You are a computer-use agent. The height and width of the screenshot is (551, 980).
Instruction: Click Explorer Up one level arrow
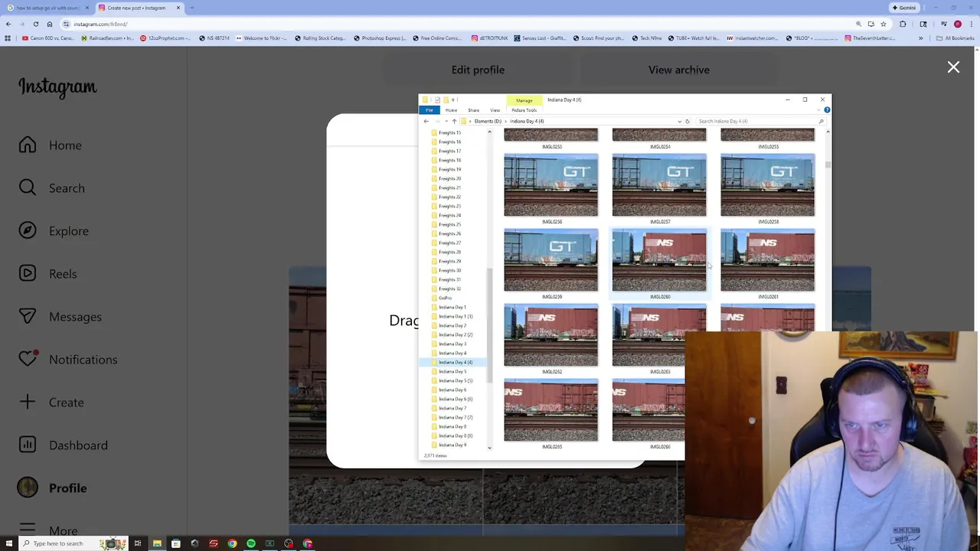[454, 121]
